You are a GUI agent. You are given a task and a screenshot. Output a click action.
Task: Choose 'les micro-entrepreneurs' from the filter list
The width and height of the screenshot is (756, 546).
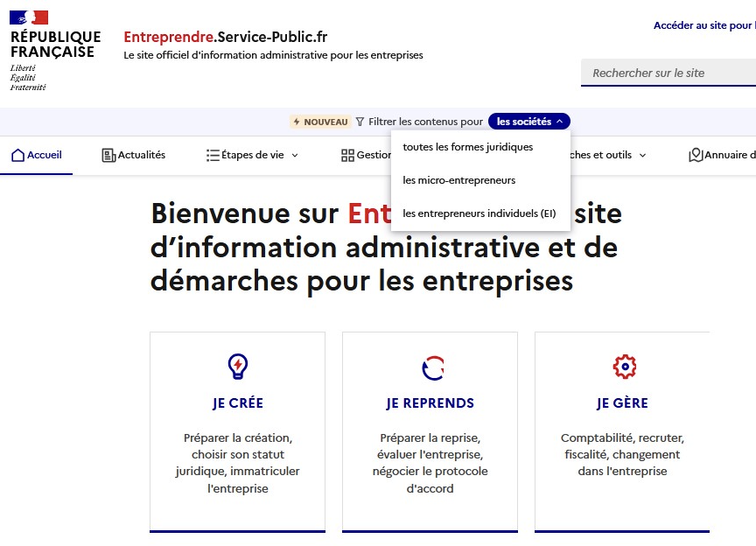click(458, 180)
